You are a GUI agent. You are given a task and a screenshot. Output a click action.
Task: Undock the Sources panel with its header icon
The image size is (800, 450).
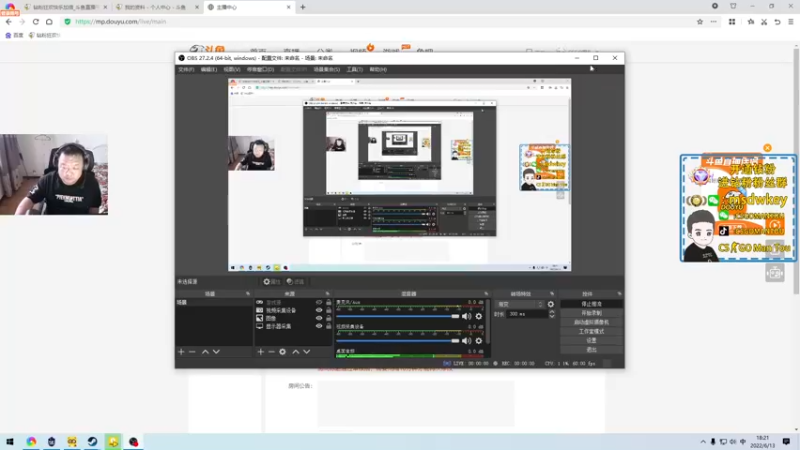coord(328,294)
